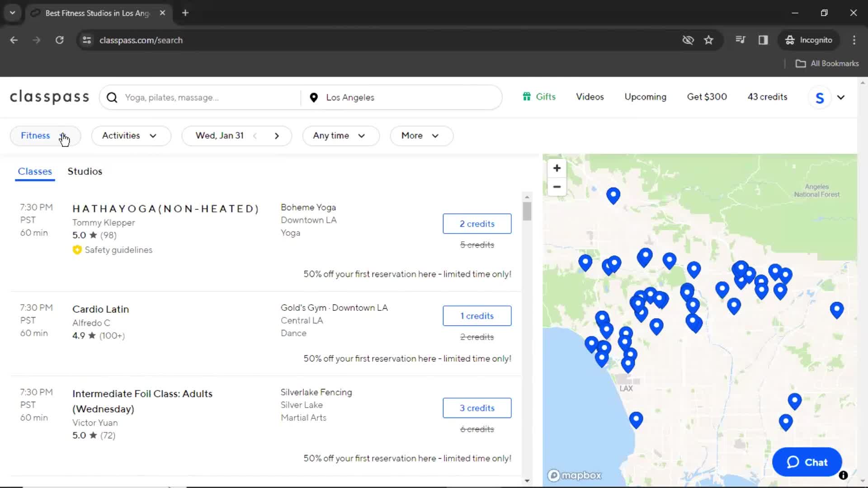The image size is (868, 488).
Task: Expand the Activities filter
Action: pyautogui.click(x=131, y=136)
